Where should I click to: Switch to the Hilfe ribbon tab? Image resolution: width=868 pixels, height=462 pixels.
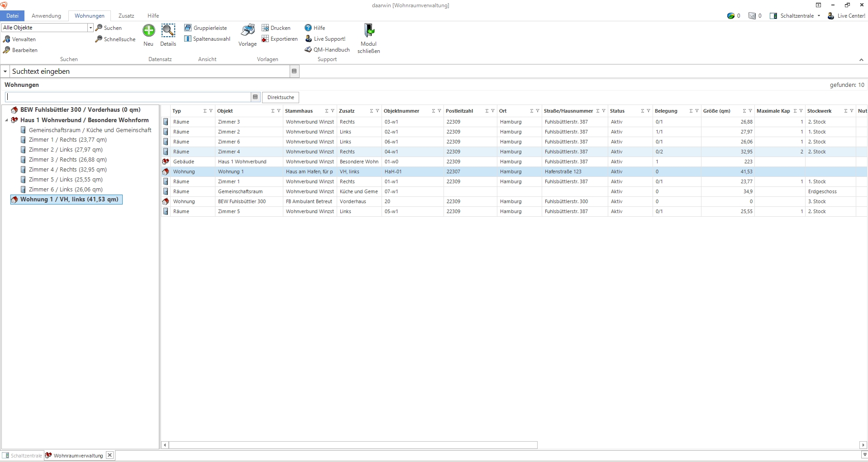[153, 16]
